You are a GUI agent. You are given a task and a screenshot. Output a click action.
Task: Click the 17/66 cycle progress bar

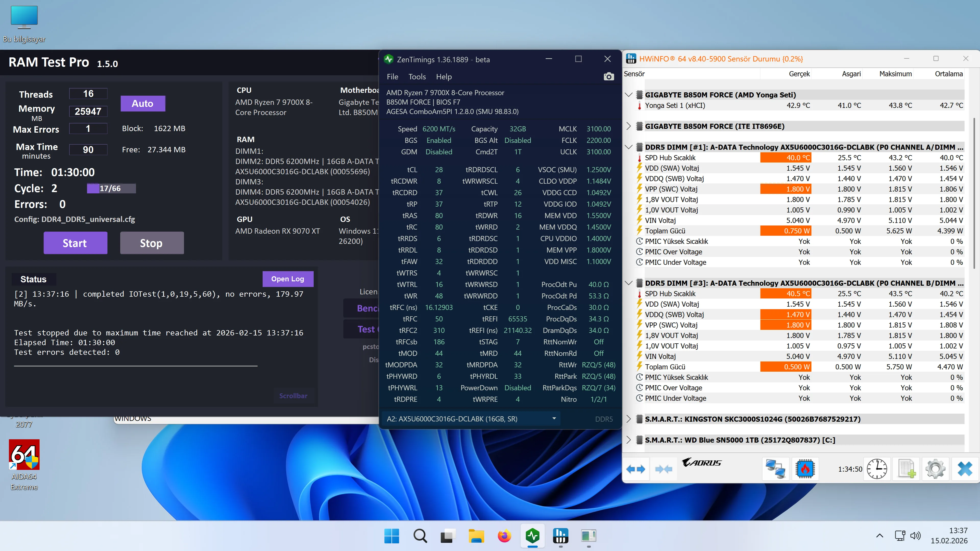coord(111,188)
